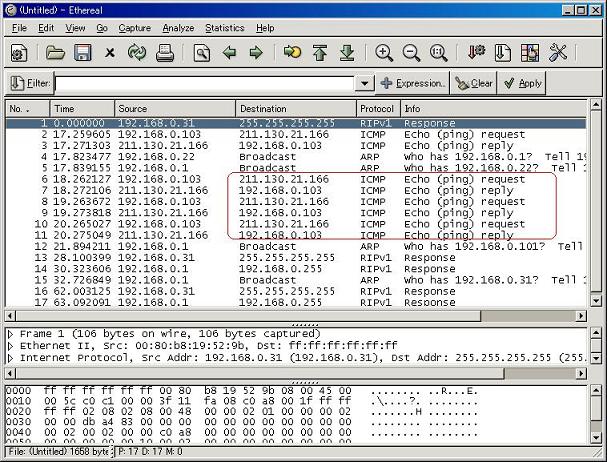This screenshot has width=607, height=462.
Task: Click the Go to packet icon
Action: (x=292, y=52)
